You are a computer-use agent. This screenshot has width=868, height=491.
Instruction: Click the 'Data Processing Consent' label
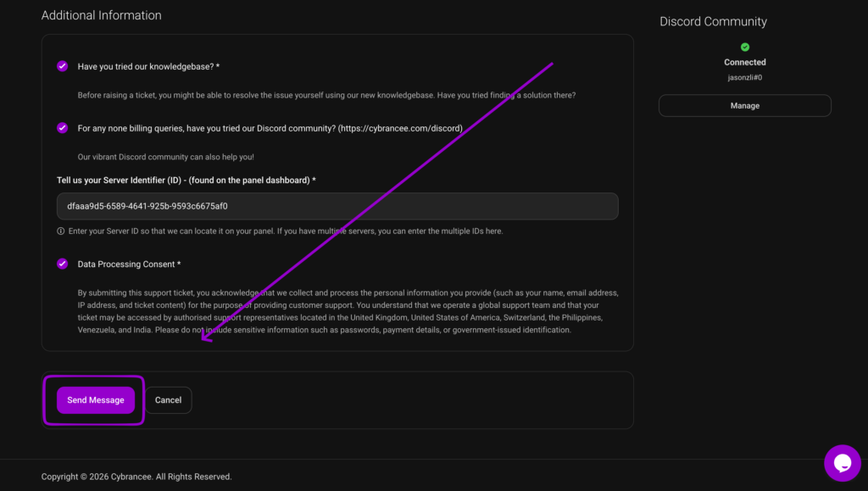[x=129, y=264]
